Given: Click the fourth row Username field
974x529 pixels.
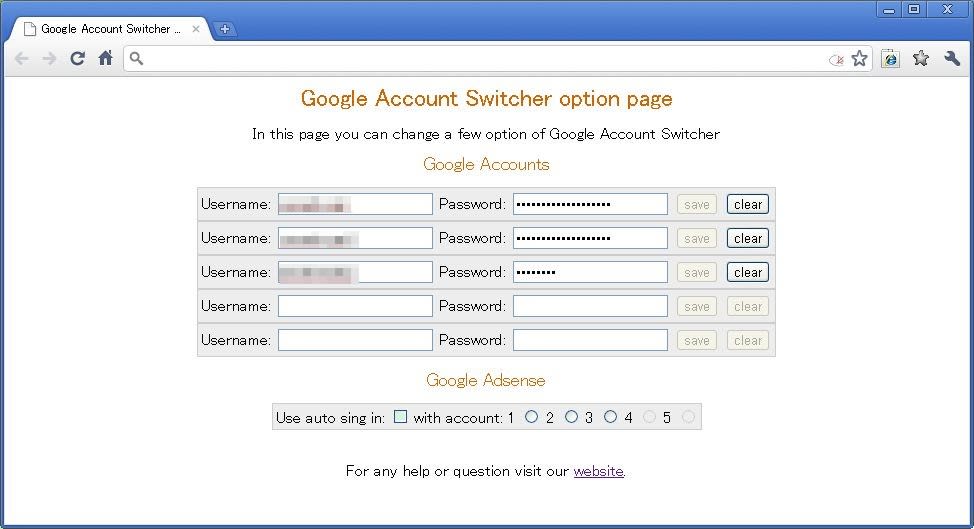Looking at the screenshot, I should point(355,306).
